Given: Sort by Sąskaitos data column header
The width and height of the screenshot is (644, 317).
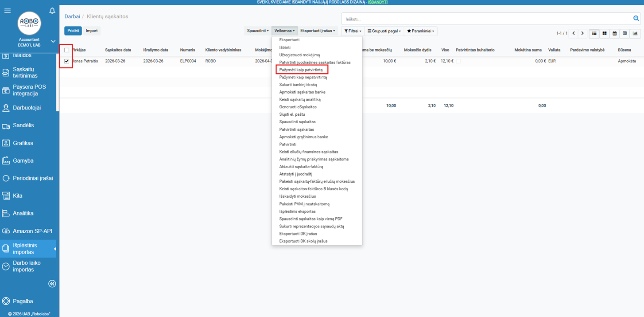Looking at the screenshot, I should click(x=118, y=50).
